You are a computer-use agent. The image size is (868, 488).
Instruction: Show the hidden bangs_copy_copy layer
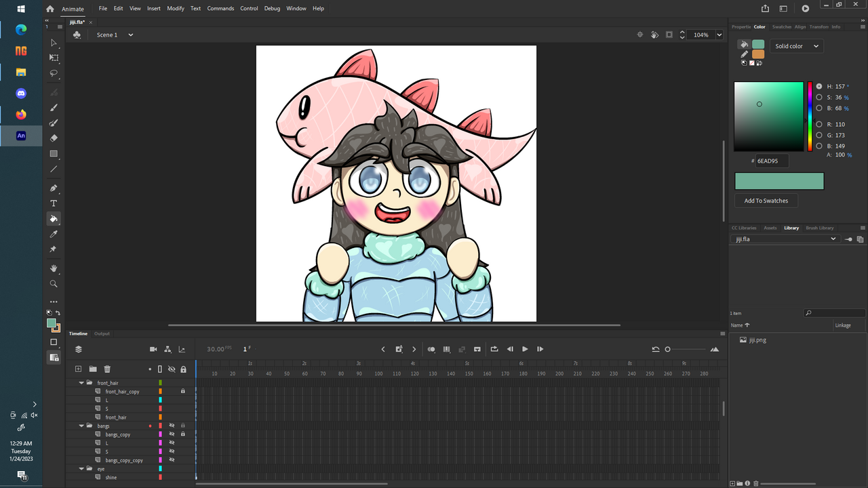[x=172, y=460]
